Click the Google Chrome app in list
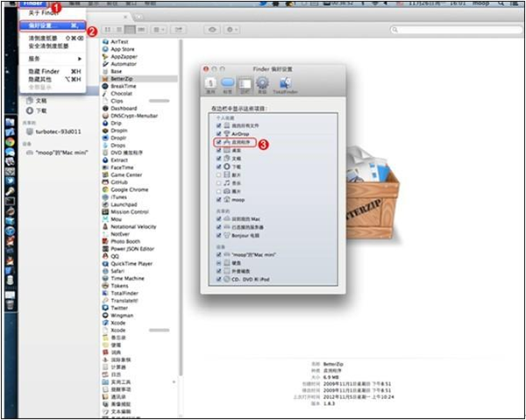Image resolution: width=526 pixels, height=420 pixels. point(130,189)
